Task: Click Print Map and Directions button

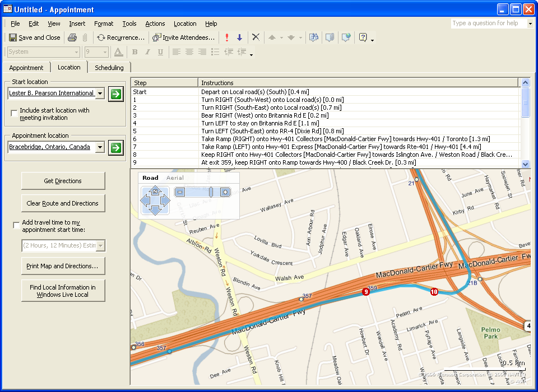Action: [63, 266]
